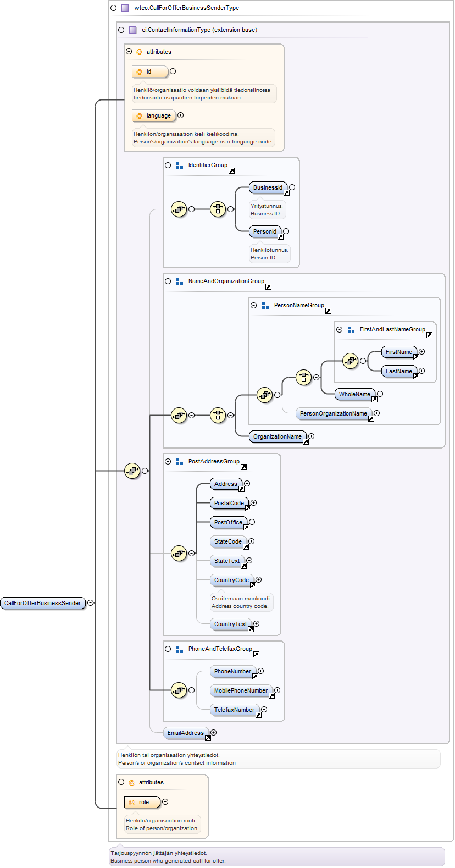Collapse the CallForOfferBusinessSender root node
Viewport: 455px width, 868px height.
pyautogui.click(x=91, y=603)
